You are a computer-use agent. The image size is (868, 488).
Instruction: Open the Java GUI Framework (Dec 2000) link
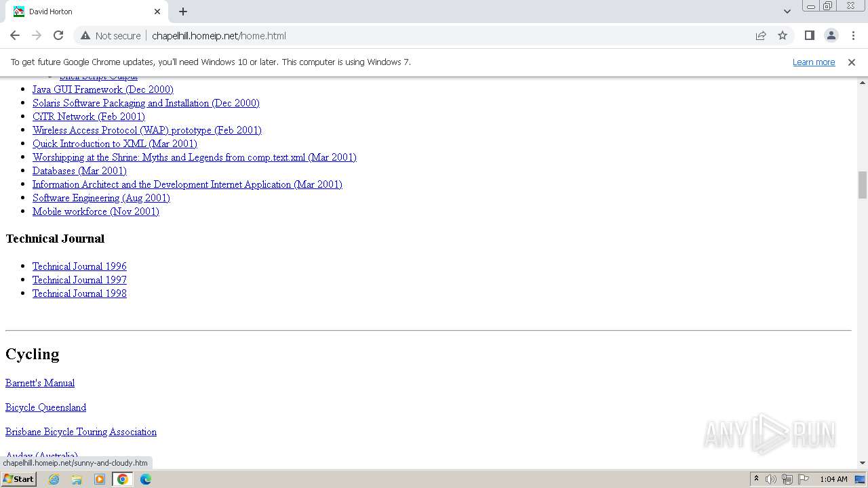[103, 89]
